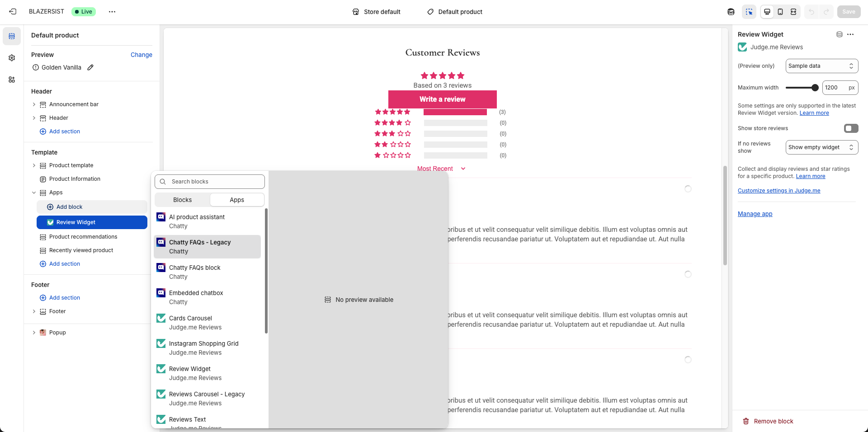Toggle the Show store reviews switch
This screenshot has width=868, height=432.
(851, 128)
